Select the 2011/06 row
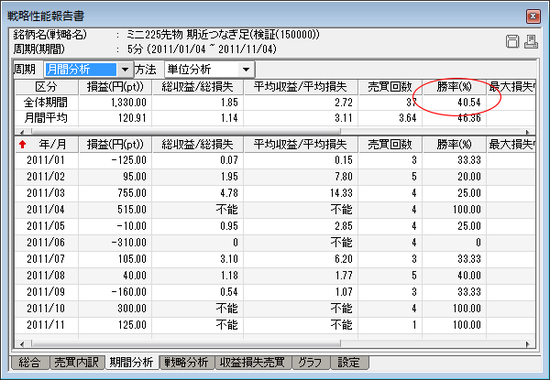 (275, 242)
